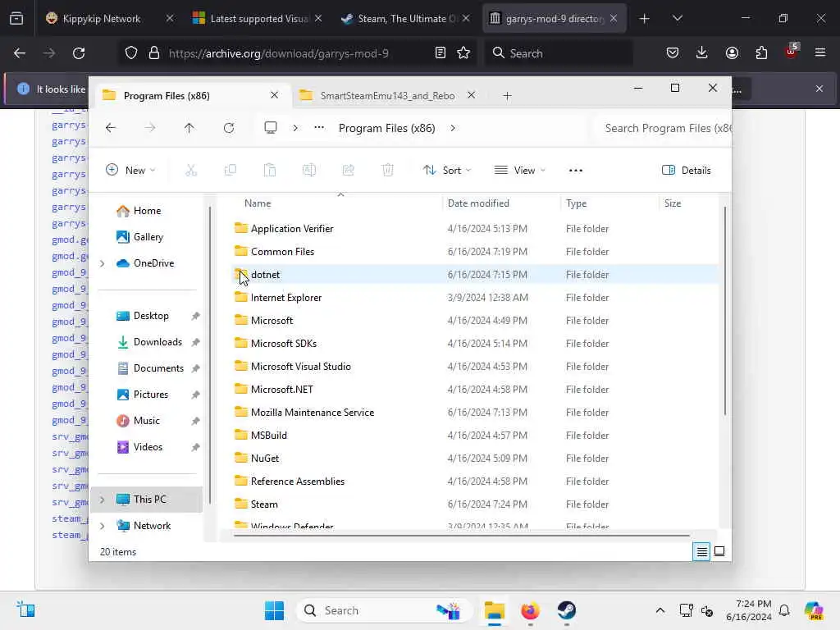Click the Copy icon in Explorer toolbar
The height and width of the screenshot is (630, 840).
pyautogui.click(x=231, y=171)
